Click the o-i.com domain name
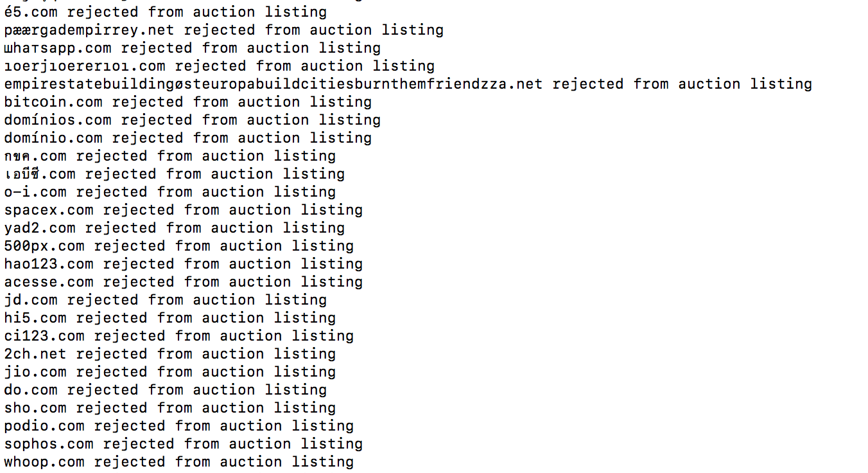The width and height of the screenshot is (868, 473). click(35, 192)
